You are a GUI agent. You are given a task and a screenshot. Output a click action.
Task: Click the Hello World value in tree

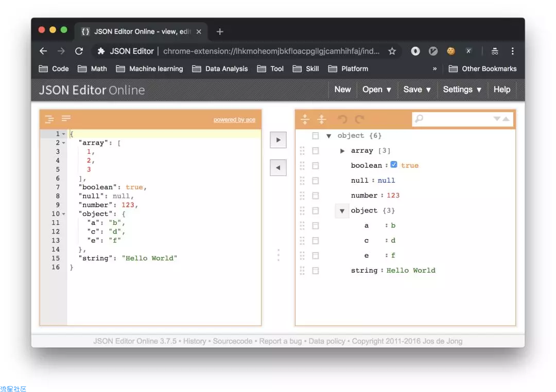click(x=411, y=271)
